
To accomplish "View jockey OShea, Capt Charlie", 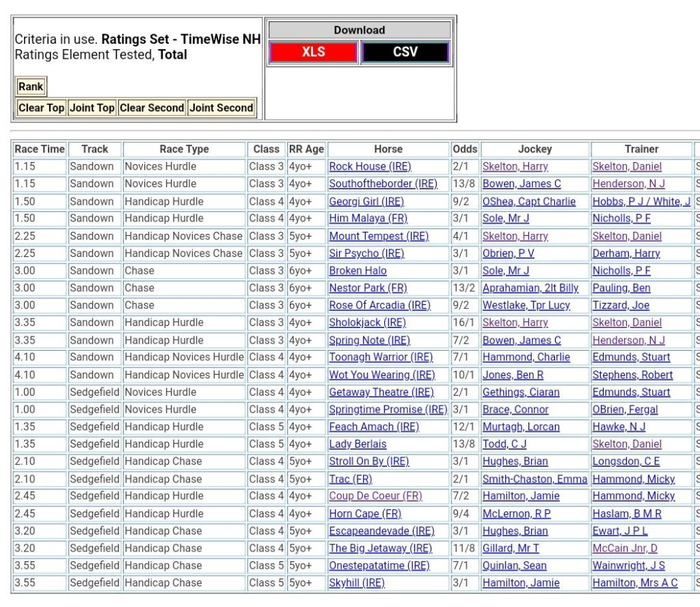I will pos(529,202).
